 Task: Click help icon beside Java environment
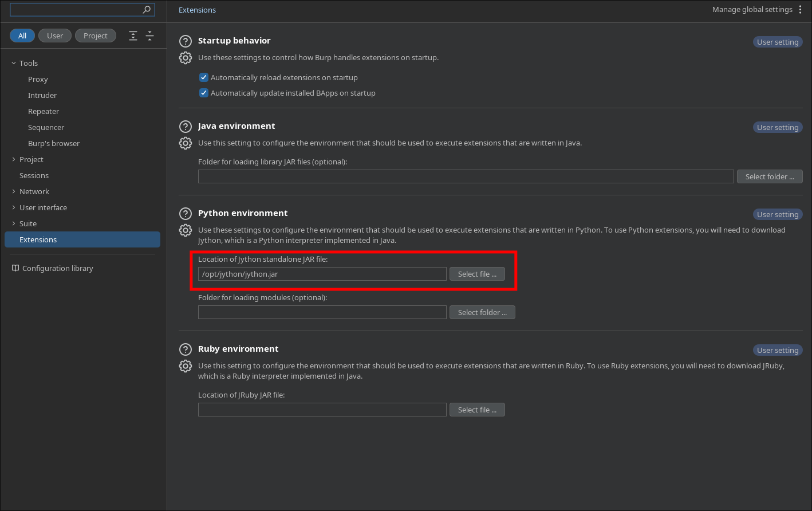click(186, 127)
